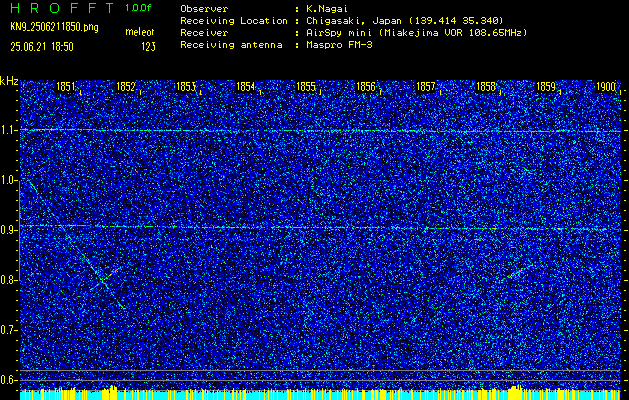Click the KN9_2506211850.png file name
629x400 pixels.
click(54, 27)
